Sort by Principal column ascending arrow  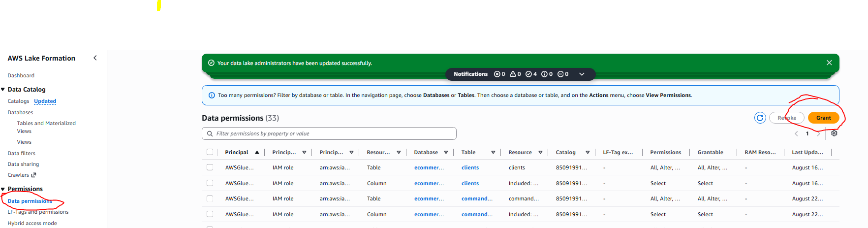(257, 153)
